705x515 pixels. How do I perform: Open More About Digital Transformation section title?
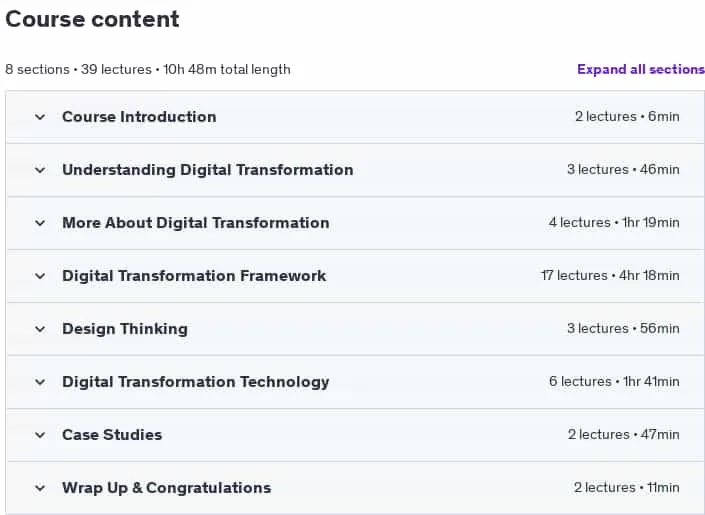(196, 223)
